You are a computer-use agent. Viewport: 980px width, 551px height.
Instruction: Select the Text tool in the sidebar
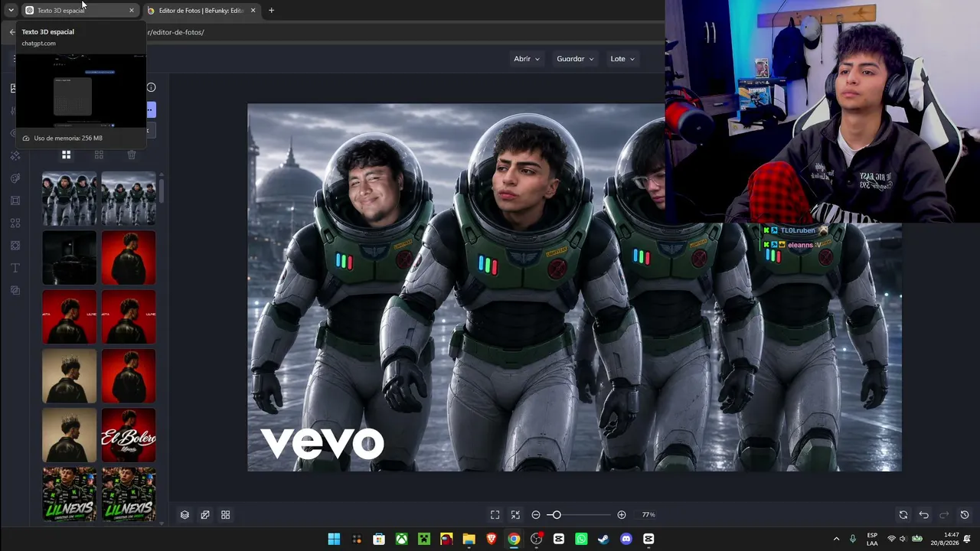(15, 268)
